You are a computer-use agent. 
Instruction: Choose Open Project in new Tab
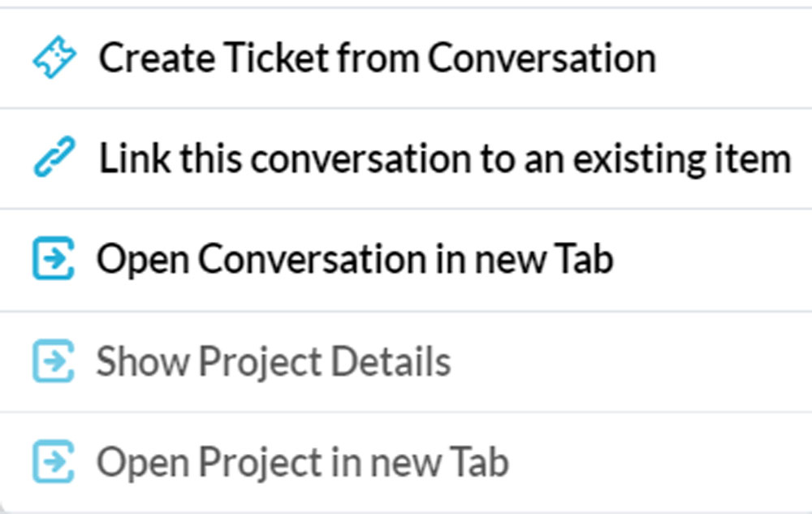pos(303,462)
